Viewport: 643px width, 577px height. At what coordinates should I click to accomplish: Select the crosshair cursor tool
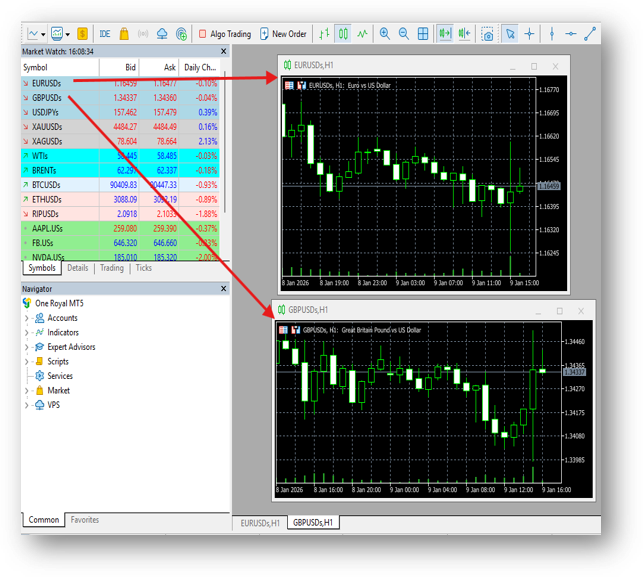(x=530, y=34)
